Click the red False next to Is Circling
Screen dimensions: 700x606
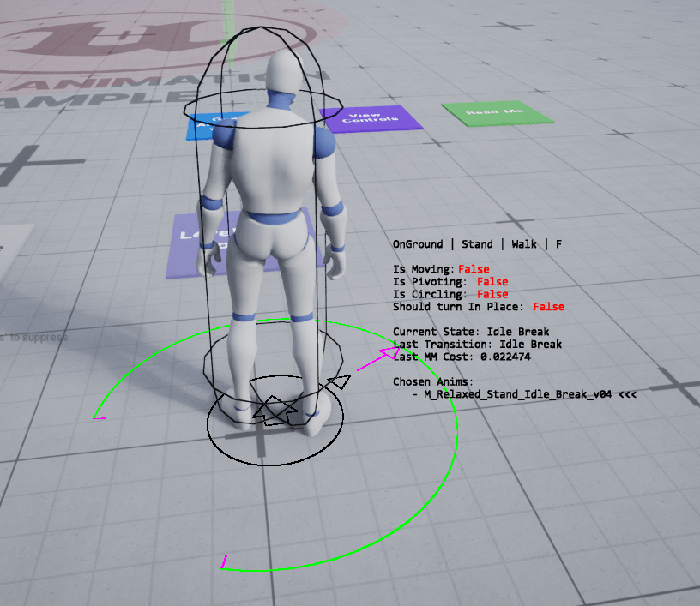pos(492,294)
